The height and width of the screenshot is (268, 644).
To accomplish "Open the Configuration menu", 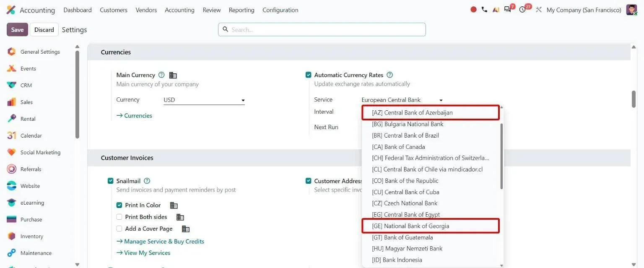I will click(x=280, y=10).
